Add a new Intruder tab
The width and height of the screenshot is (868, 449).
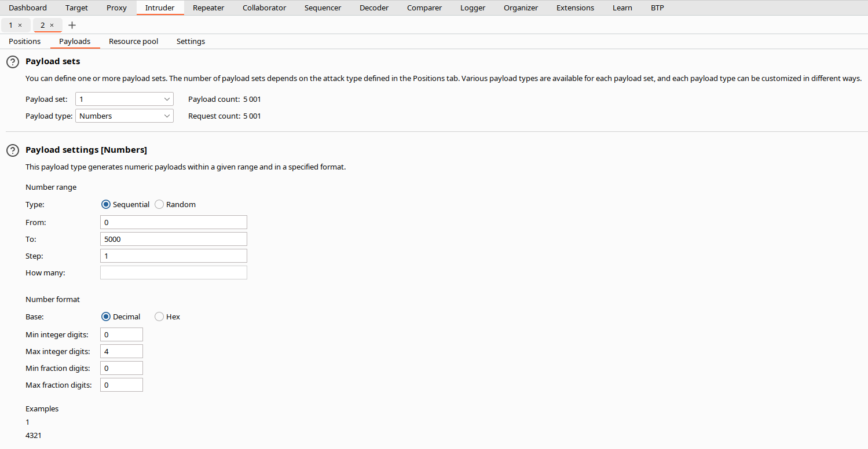point(72,25)
